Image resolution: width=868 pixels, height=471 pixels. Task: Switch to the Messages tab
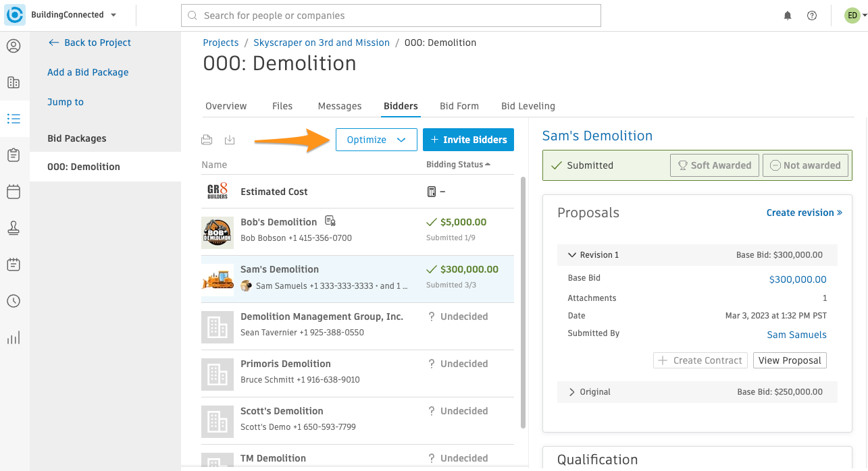pos(340,106)
